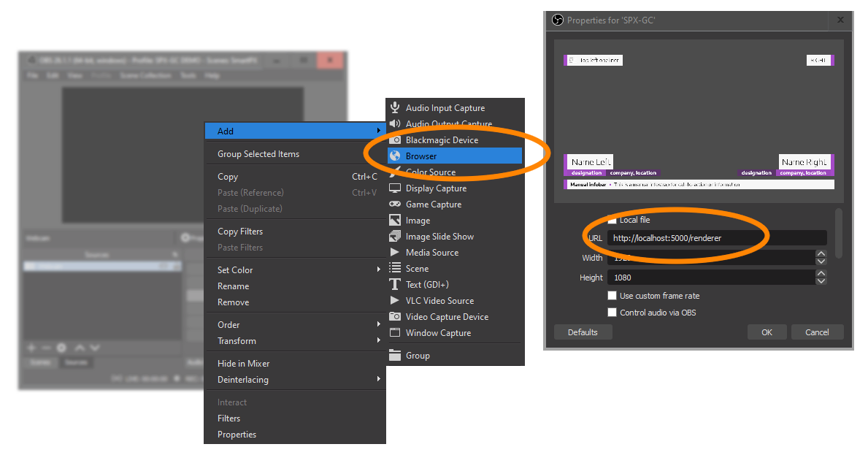Increase Width with the up stepper arrow
Screen dimensions: 868x455
pyautogui.click(x=821, y=254)
